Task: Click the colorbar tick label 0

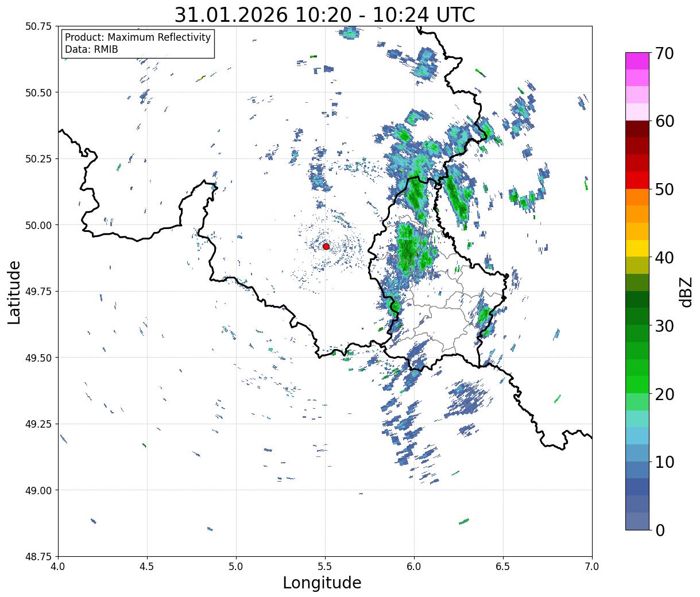Action: tap(660, 530)
